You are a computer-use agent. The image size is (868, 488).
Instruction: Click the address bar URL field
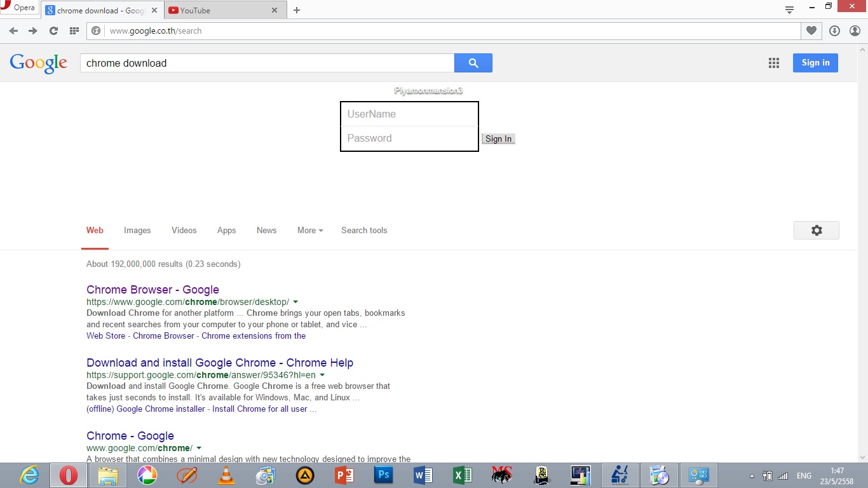click(445, 30)
